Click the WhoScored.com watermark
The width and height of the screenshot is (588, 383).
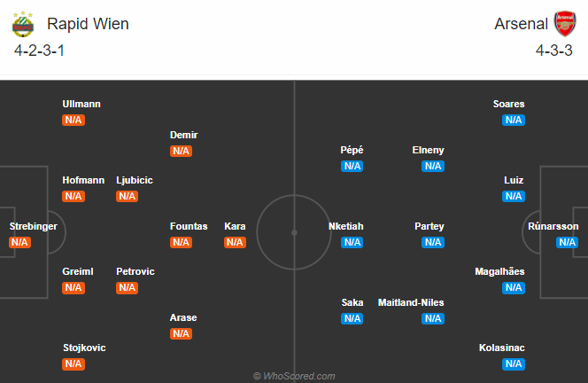point(294,376)
